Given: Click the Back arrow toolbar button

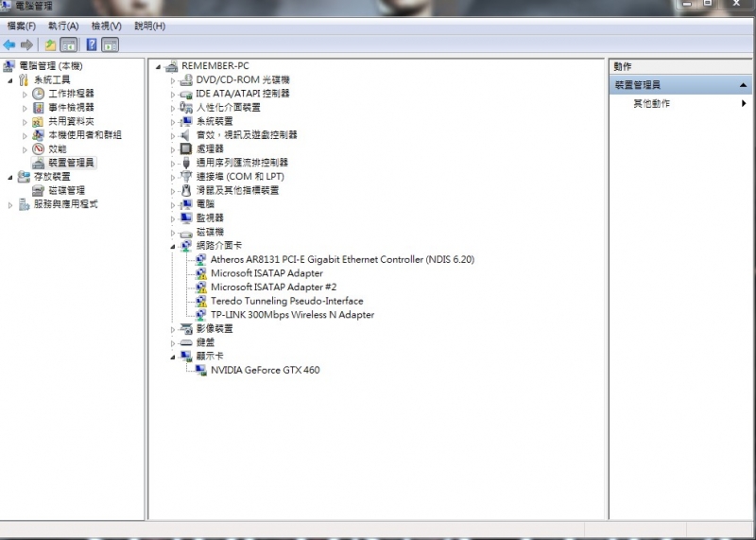Looking at the screenshot, I should [x=9, y=44].
